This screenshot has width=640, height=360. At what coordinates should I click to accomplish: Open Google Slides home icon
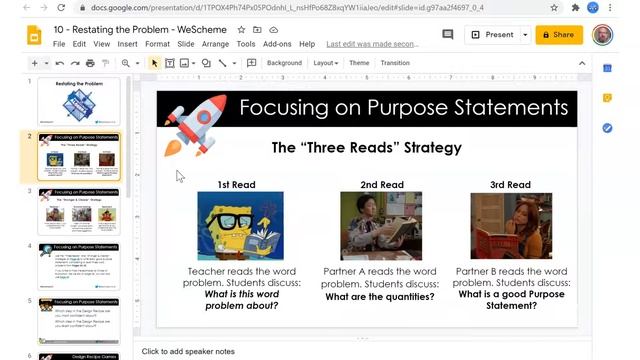[x=35, y=35]
